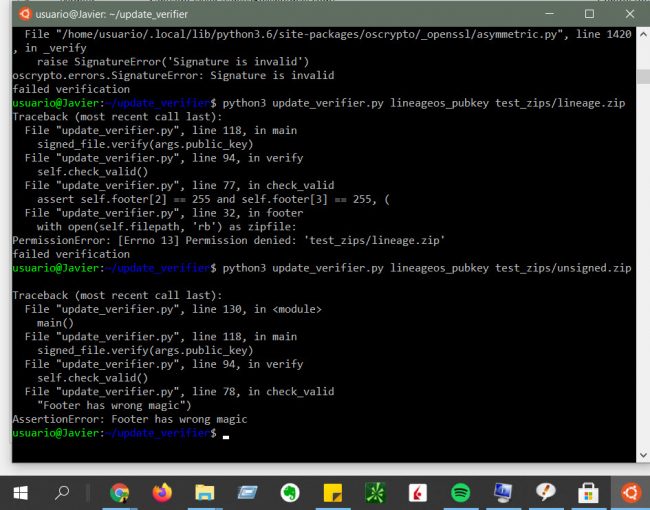
Task: Click the last empty prompt with cursor
Action: coord(121,433)
